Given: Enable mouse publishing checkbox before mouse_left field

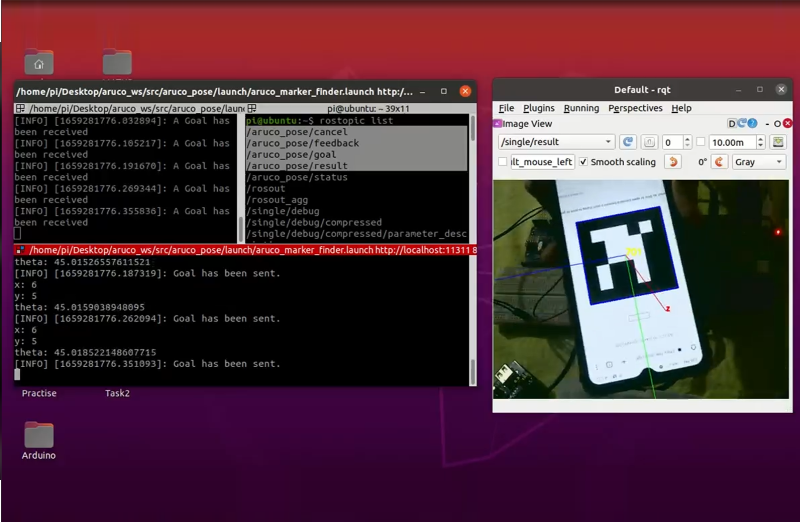Looking at the screenshot, I should [x=503, y=162].
